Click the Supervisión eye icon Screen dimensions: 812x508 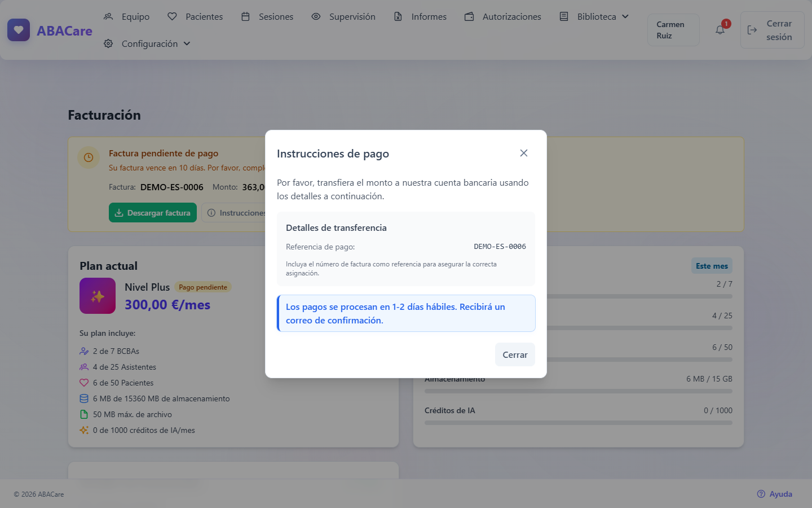pos(316,16)
